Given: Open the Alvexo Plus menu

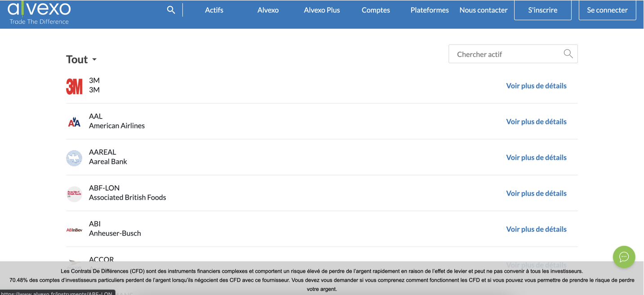Looking at the screenshot, I should (322, 9).
